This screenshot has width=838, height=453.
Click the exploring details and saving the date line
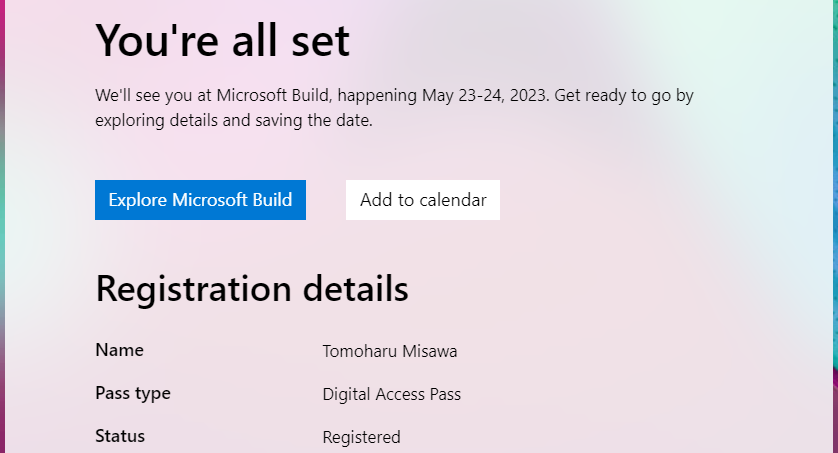[234, 120]
